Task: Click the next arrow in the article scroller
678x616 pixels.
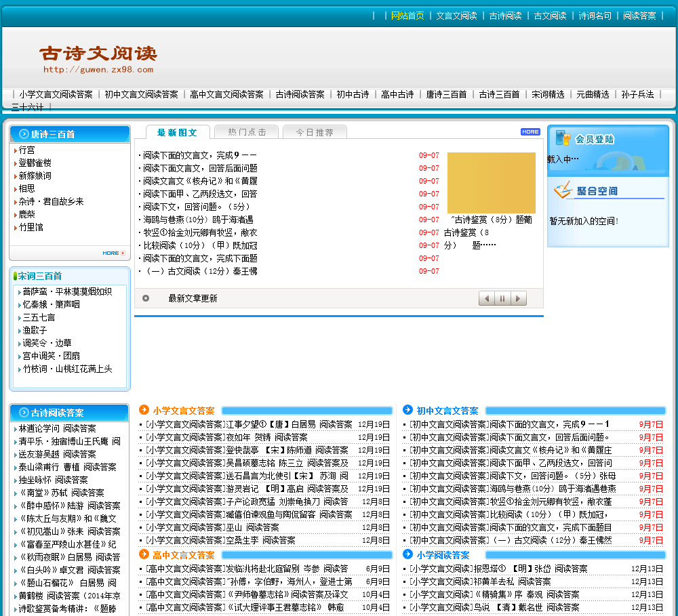Action: 519,298
